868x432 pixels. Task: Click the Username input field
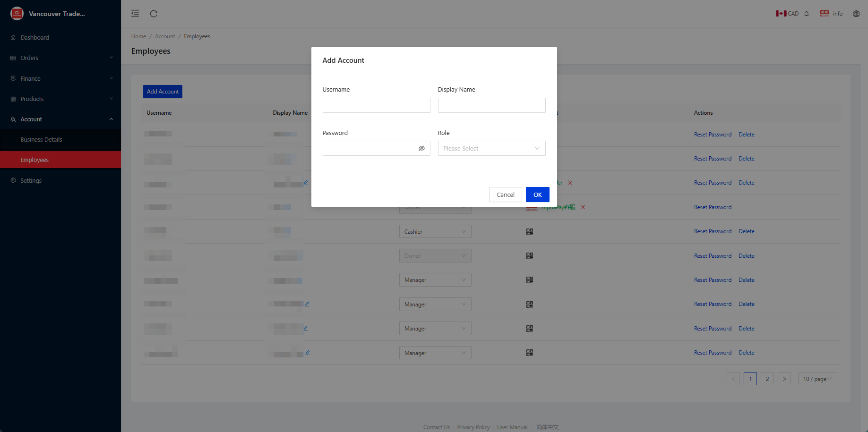pos(376,105)
